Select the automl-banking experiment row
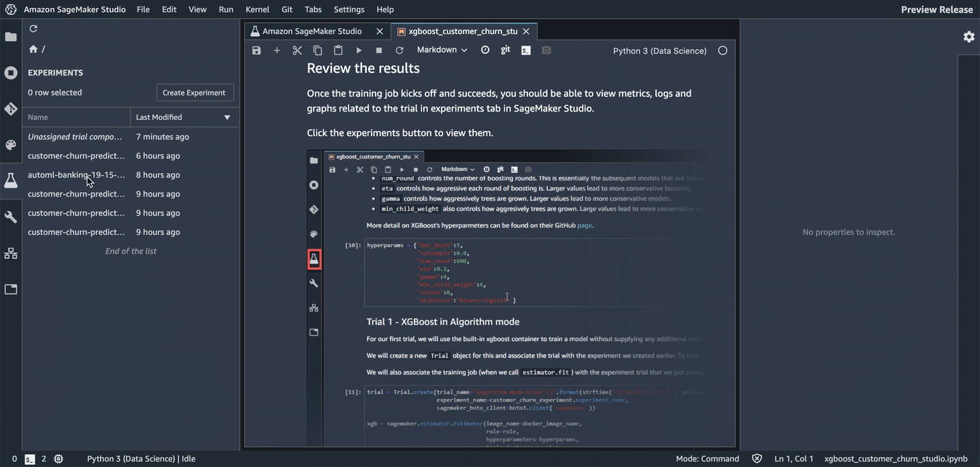 point(131,175)
